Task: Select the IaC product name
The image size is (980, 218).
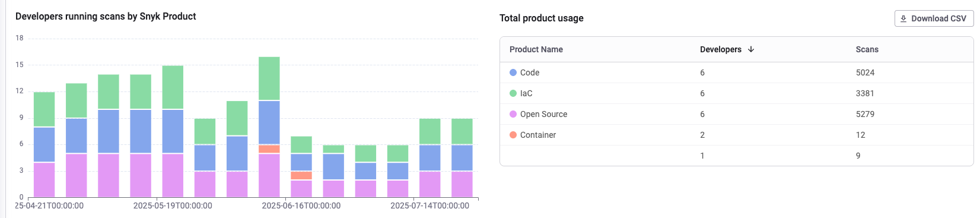Action: [x=526, y=93]
